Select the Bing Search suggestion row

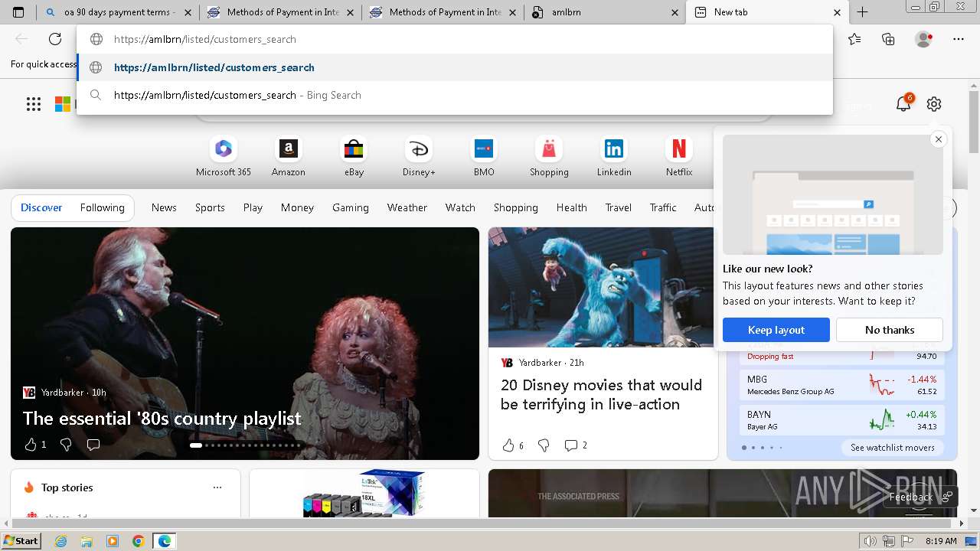coord(455,95)
